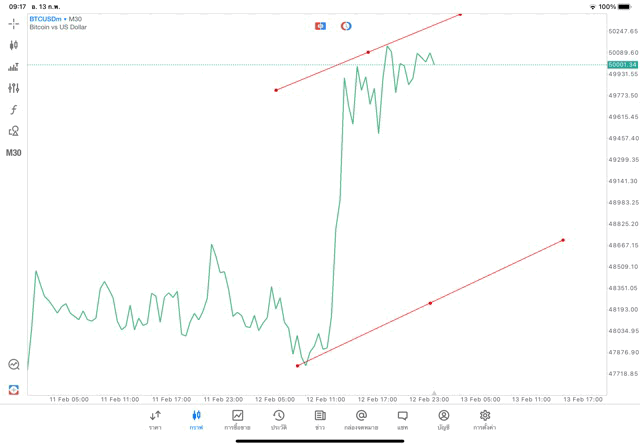This screenshot has width=640, height=447.
Task: Open the Chat (แชท) tab
Action: coord(402,419)
